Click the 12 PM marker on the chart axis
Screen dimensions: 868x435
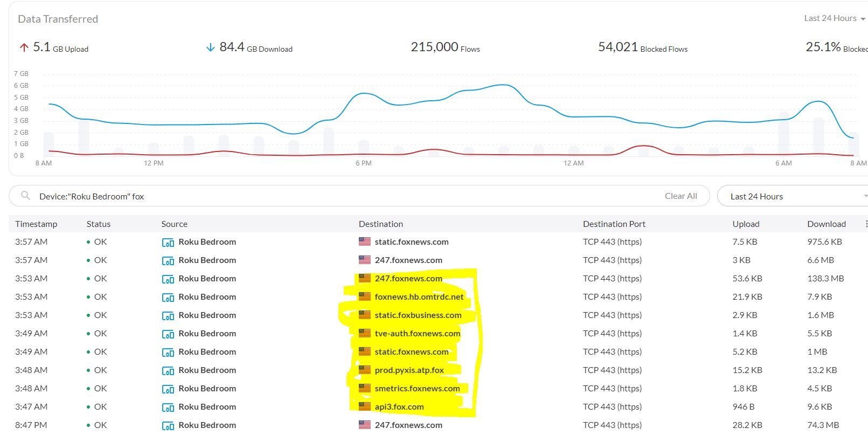pyautogui.click(x=154, y=163)
